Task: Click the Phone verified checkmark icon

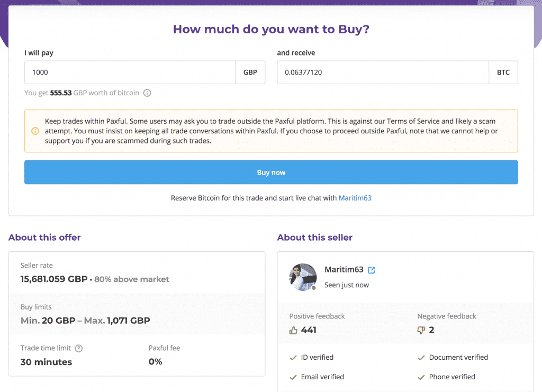Action: click(421, 377)
